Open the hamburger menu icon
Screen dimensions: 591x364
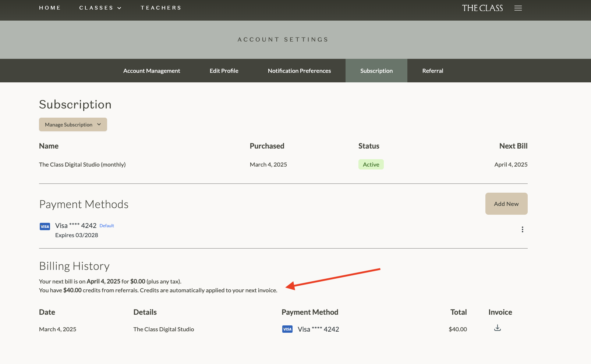(x=518, y=8)
